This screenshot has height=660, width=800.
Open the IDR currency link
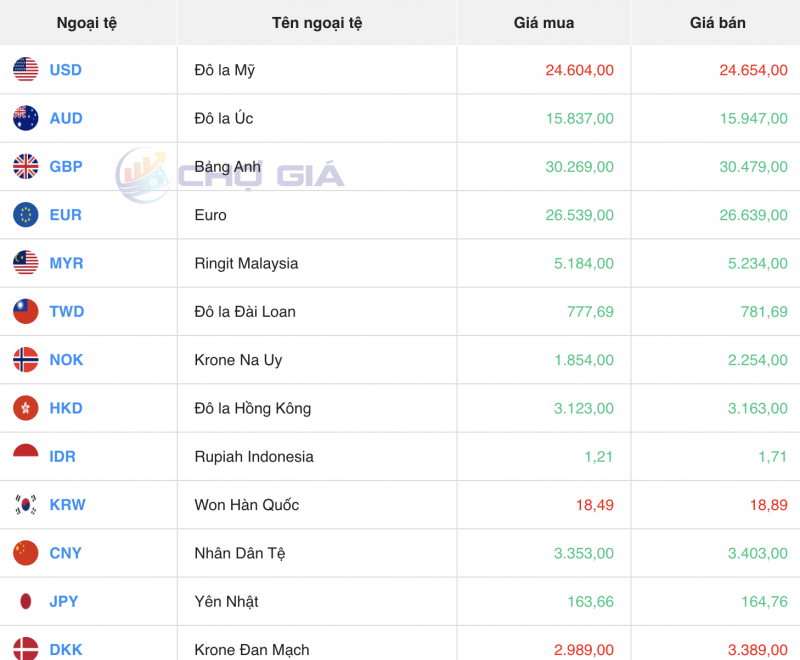click(63, 457)
